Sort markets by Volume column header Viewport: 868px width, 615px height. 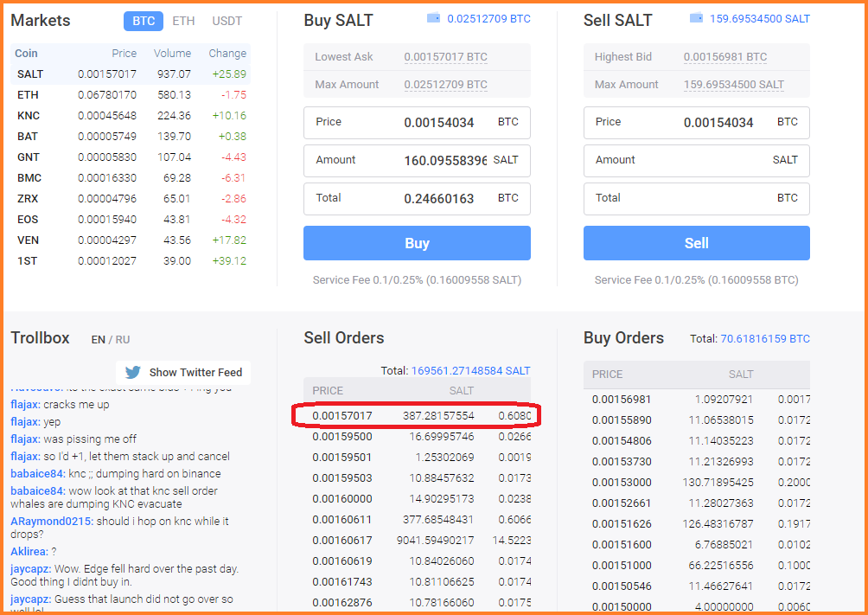[x=172, y=53]
